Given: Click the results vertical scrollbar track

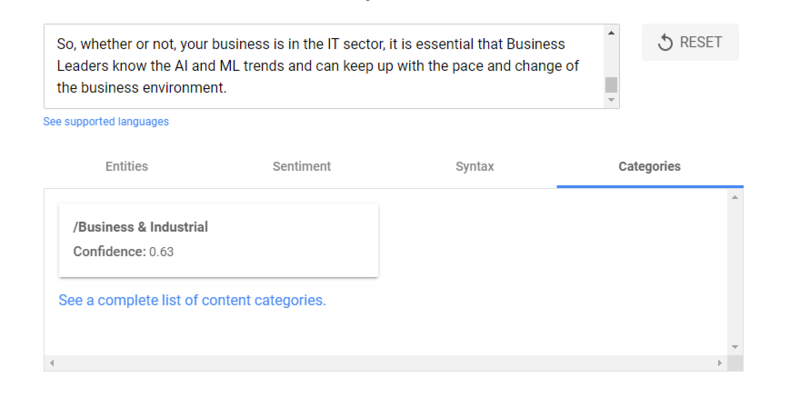Looking at the screenshot, I should tap(735, 272).
